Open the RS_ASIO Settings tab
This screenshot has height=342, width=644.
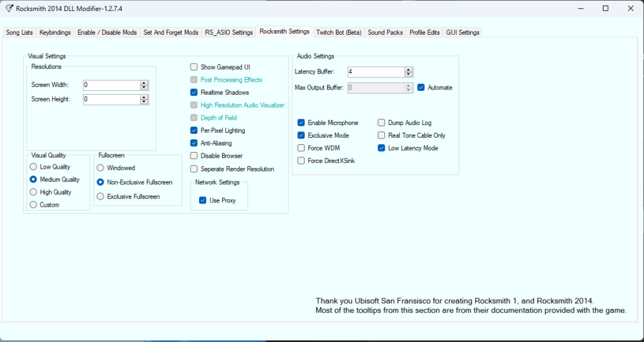click(229, 32)
